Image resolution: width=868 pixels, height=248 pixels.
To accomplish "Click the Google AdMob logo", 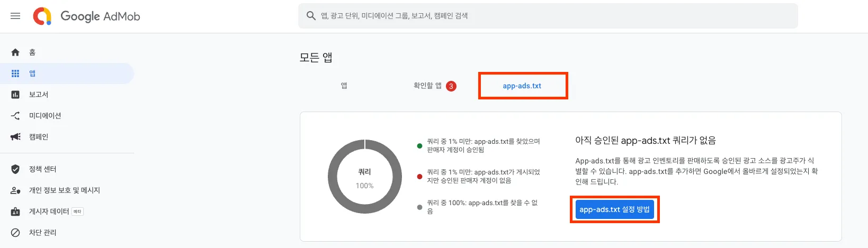I will (86, 16).
